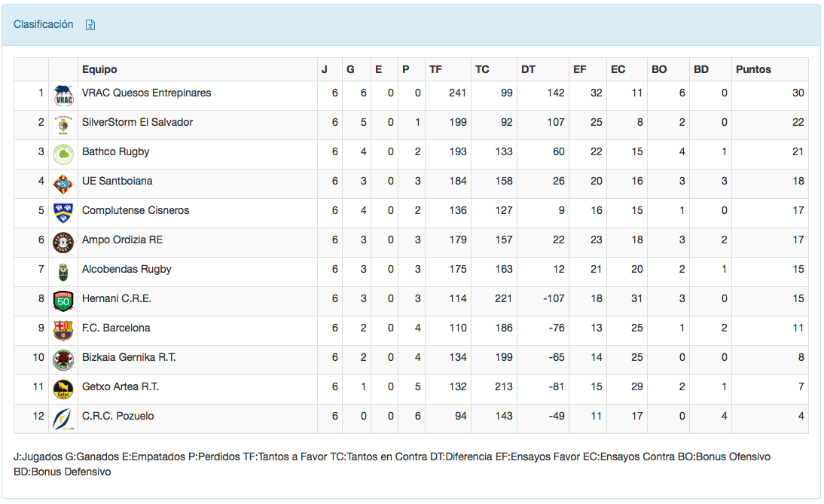Click the DT column header

pos(528,69)
